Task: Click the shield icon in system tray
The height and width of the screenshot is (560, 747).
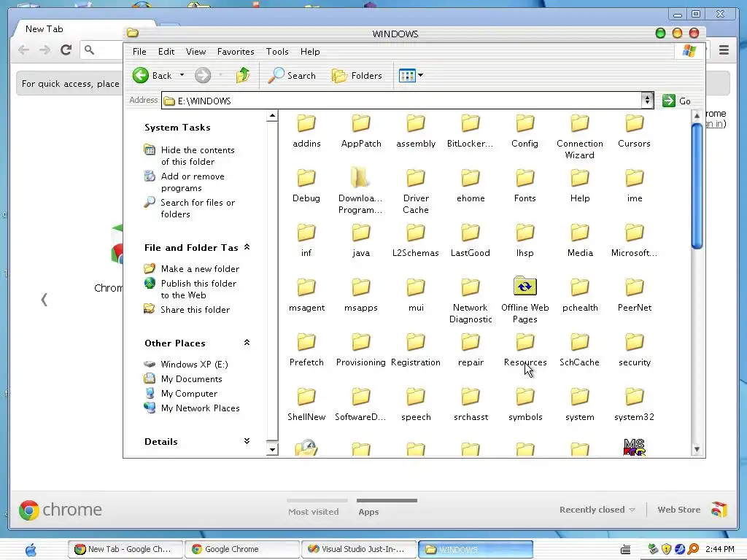Action: 667,549
